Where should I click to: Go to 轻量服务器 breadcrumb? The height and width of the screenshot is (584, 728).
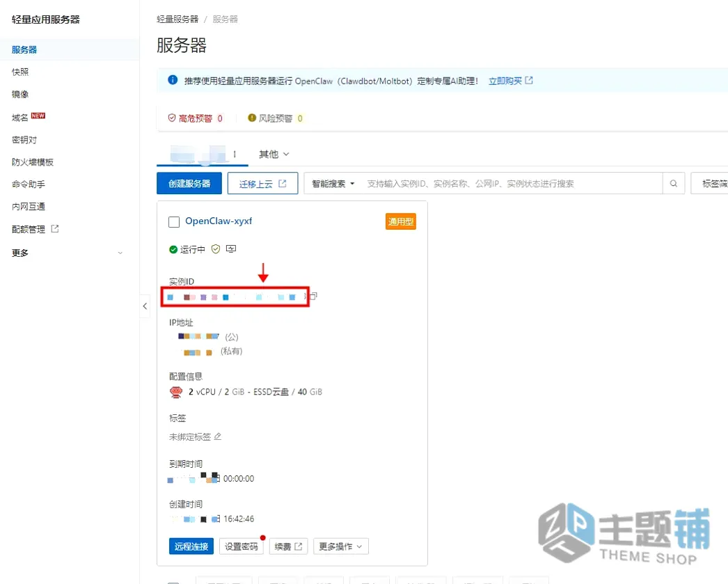coord(177,19)
